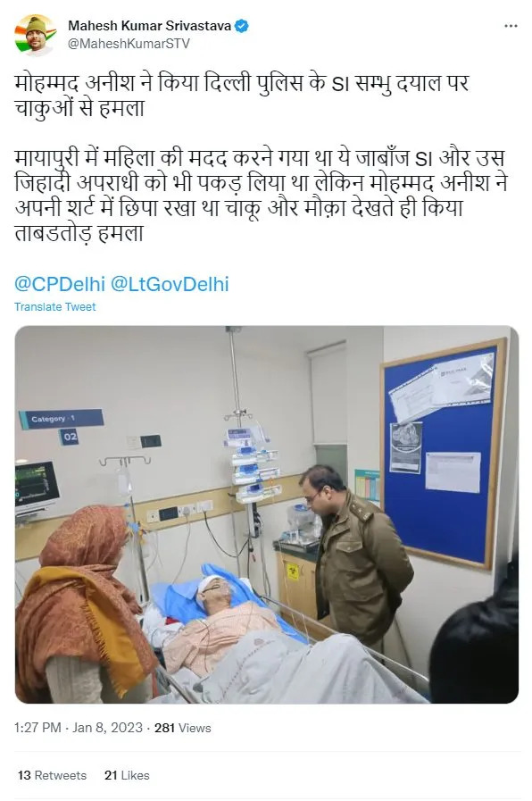Click the patient monitor screen in photo

click(x=37, y=484)
